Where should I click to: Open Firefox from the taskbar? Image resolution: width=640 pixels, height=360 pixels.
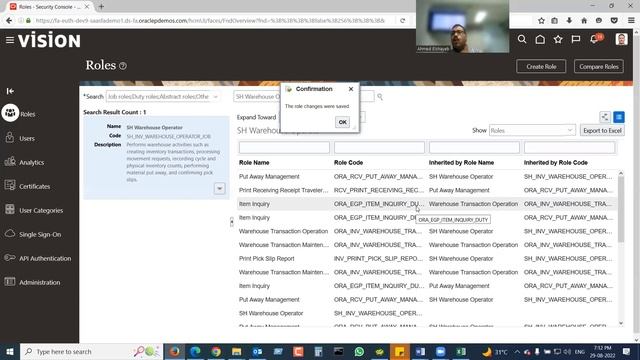(x=174, y=351)
